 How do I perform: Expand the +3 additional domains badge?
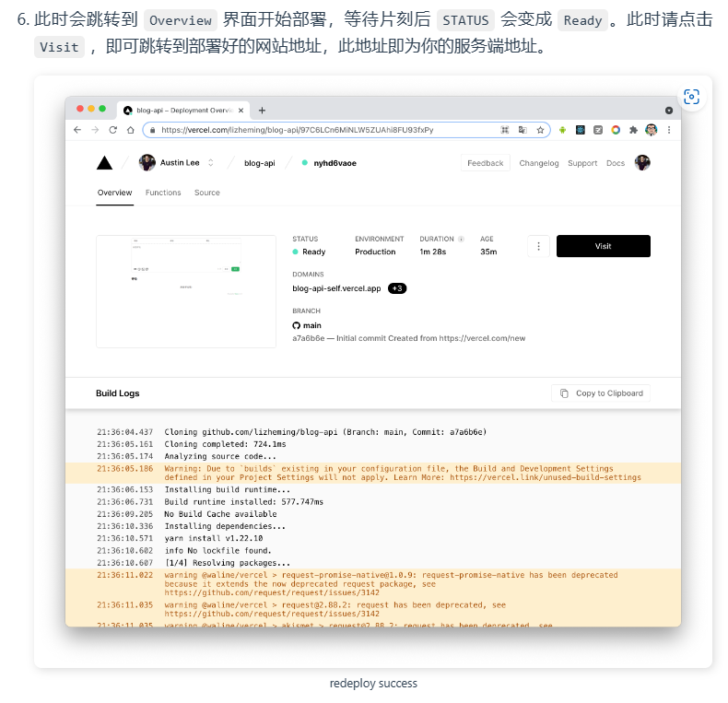coord(397,288)
